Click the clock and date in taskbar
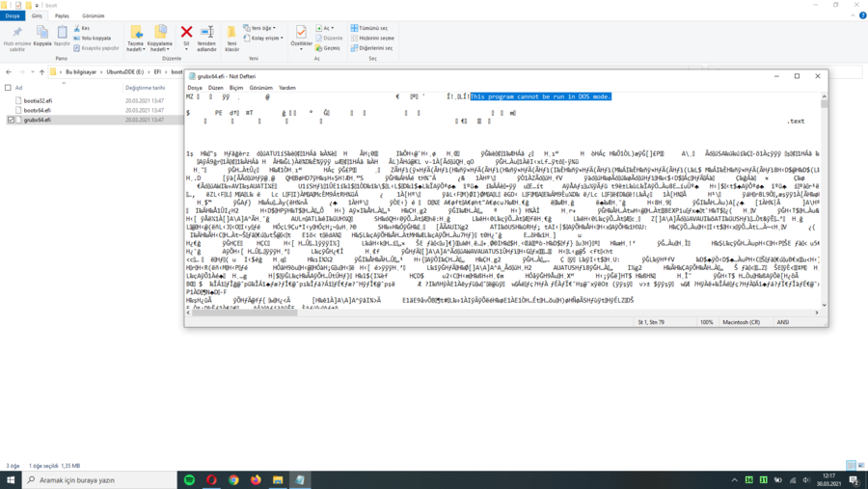The height and width of the screenshot is (489, 868). [x=828, y=480]
